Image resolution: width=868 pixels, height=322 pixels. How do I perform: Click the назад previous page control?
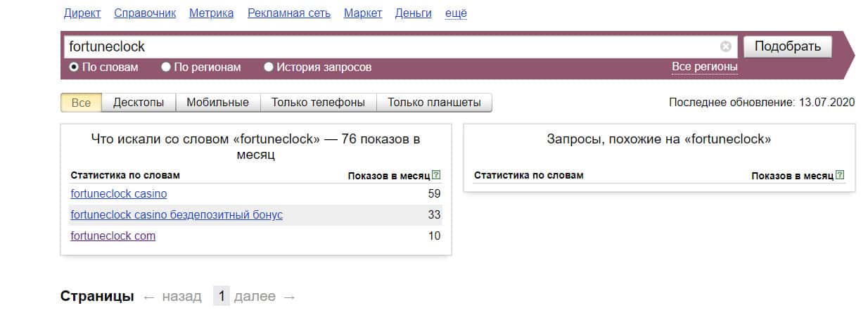[172, 296]
